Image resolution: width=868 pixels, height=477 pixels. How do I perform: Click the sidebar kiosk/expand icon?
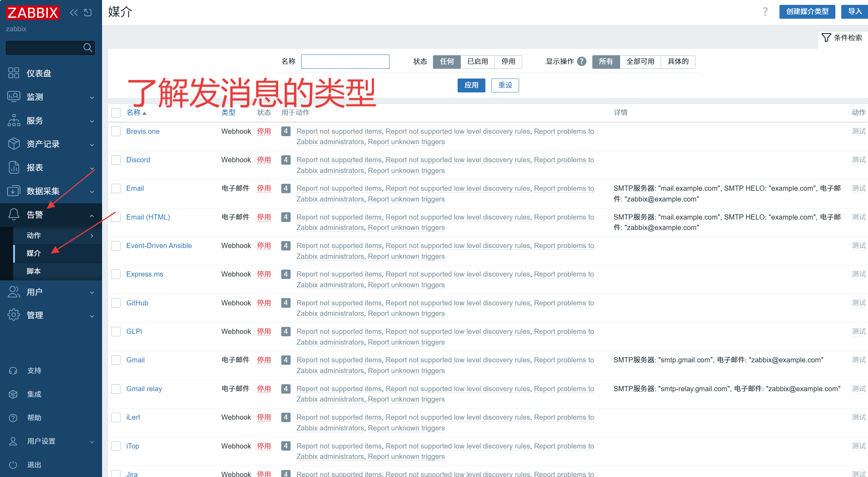(88, 13)
